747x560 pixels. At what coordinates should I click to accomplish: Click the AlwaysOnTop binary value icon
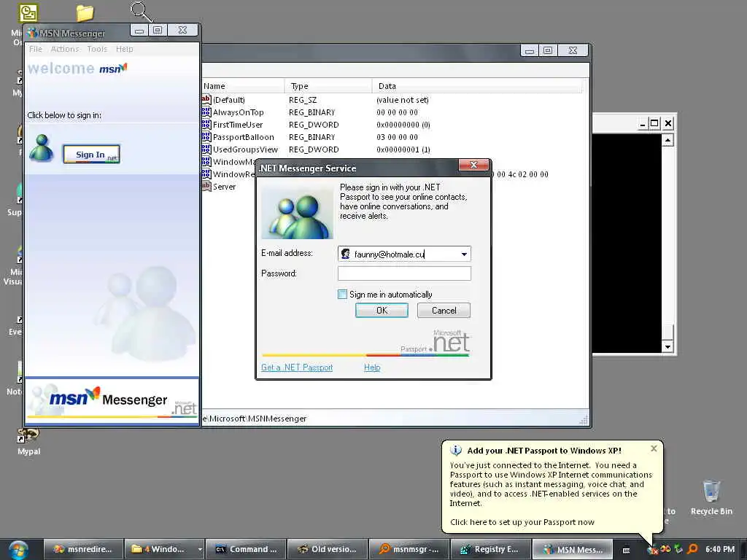[x=206, y=112]
